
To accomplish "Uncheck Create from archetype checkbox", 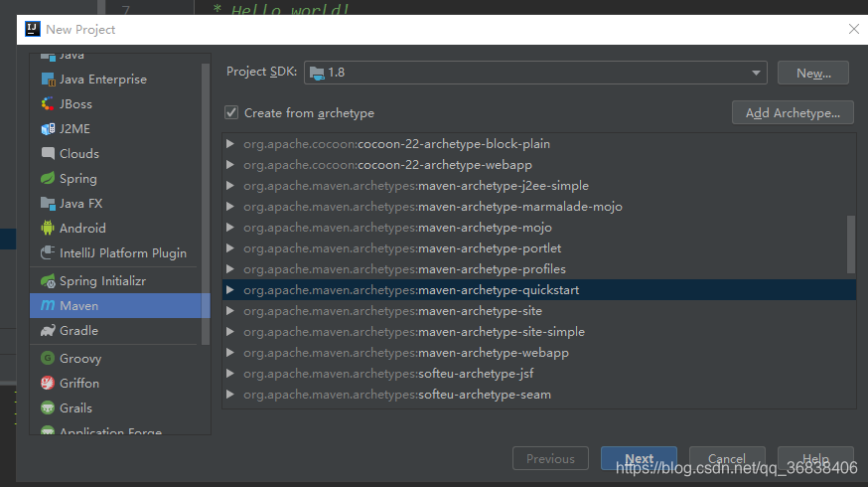I will (x=231, y=112).
